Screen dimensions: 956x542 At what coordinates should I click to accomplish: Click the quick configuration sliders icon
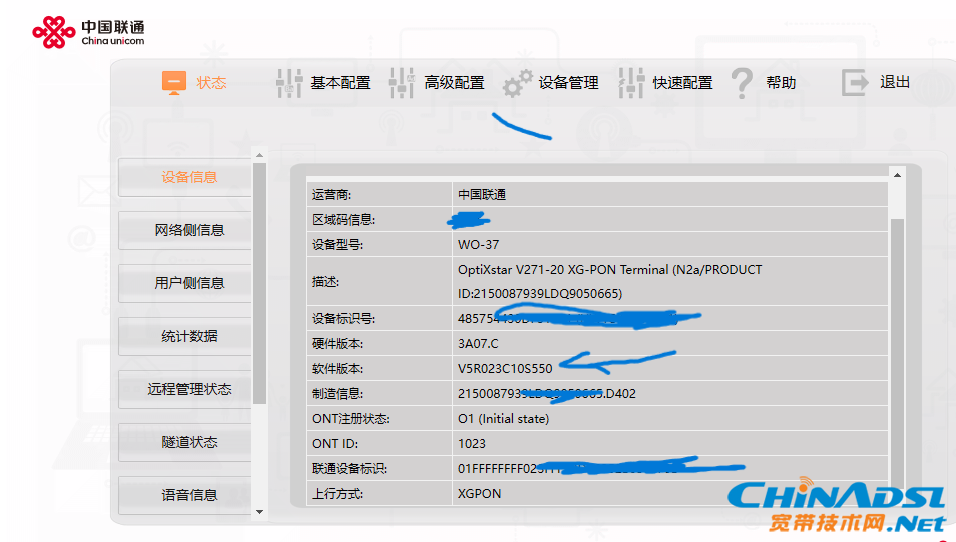(x=631, y=83)
